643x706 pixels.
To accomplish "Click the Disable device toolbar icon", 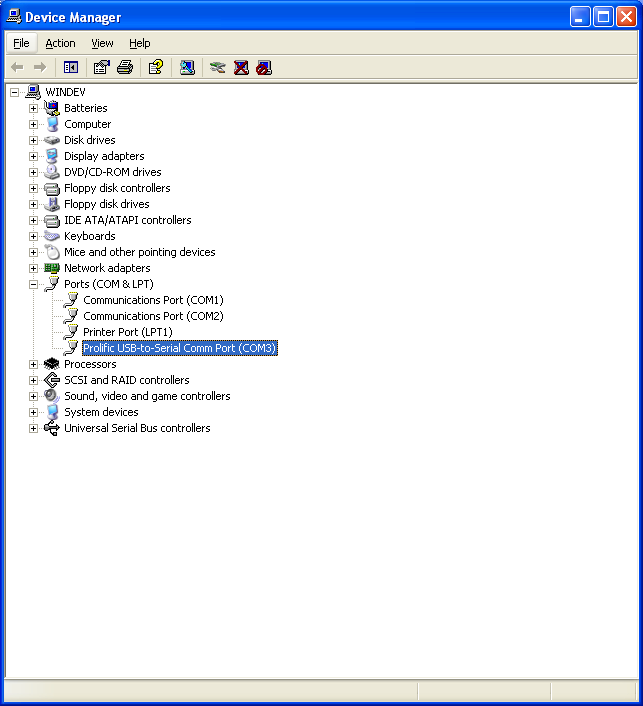I will click(x=264, y=68).
